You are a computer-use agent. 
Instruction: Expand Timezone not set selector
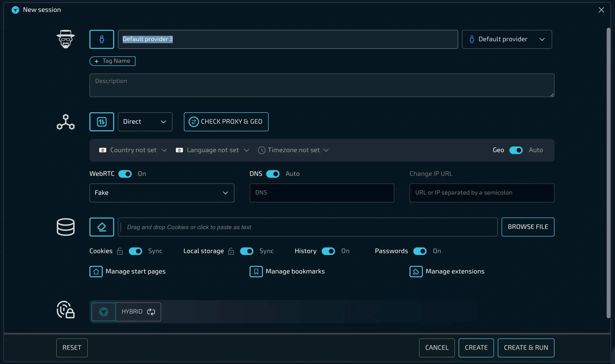click(x=294, y=150)
